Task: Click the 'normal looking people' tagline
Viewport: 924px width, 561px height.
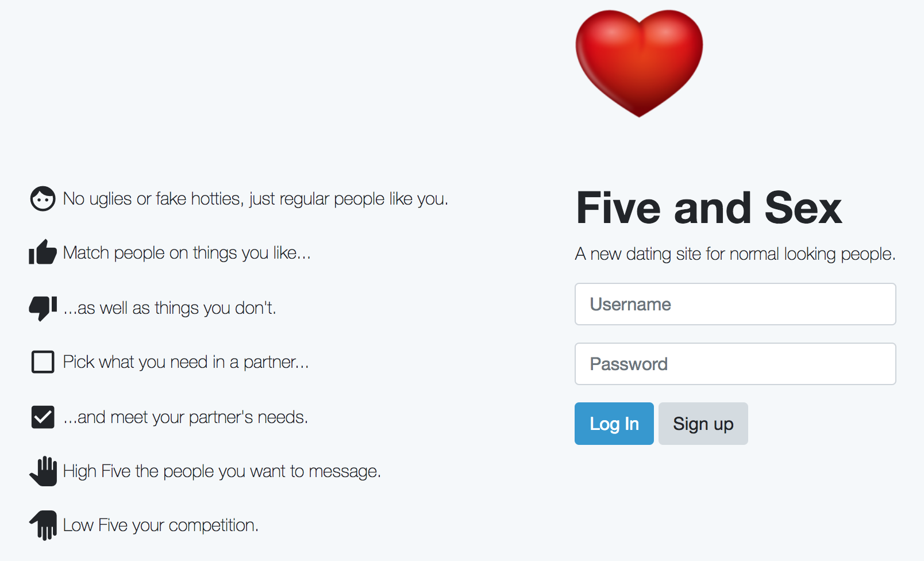Action: point(735,254)
